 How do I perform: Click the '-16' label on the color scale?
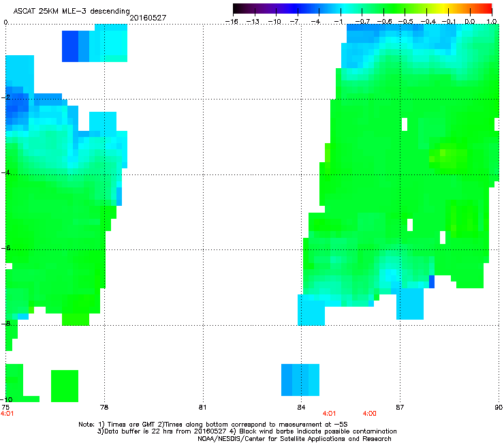(232, 22)
